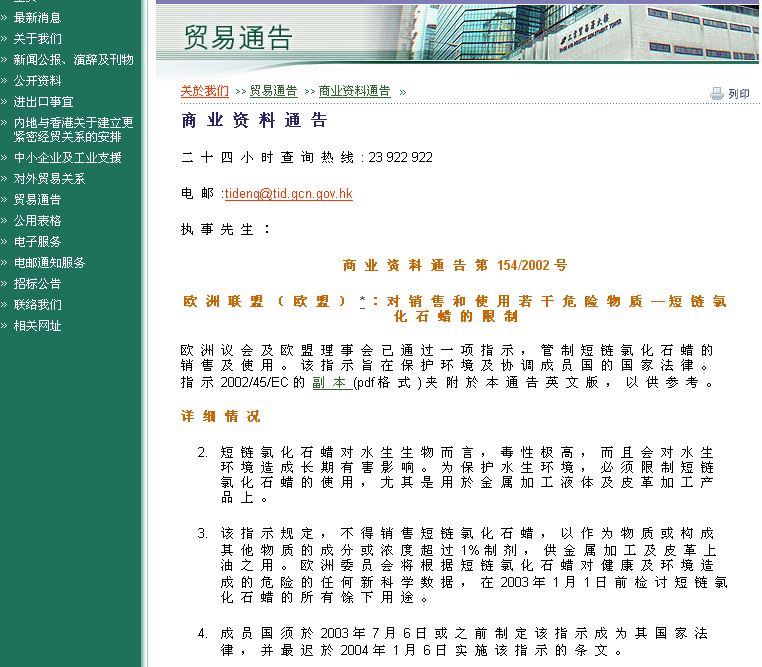762x667 pixels.
Task: Open 公用表格 from sidebar
Action: pyautogui.click(x=37, y=221)
